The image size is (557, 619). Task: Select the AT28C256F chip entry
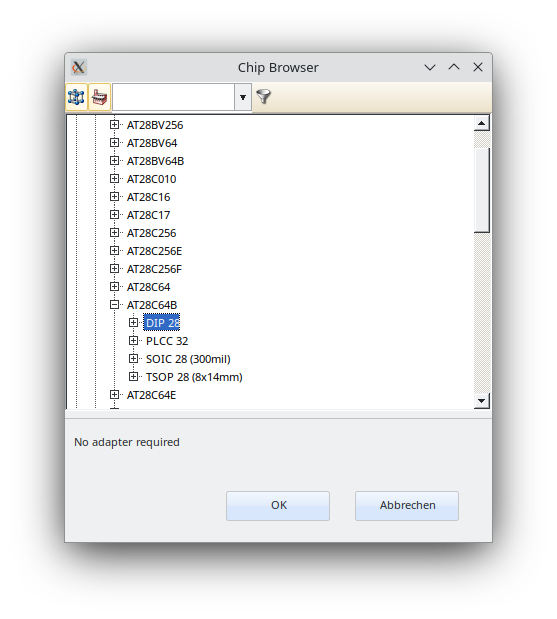tap(154, 269)
